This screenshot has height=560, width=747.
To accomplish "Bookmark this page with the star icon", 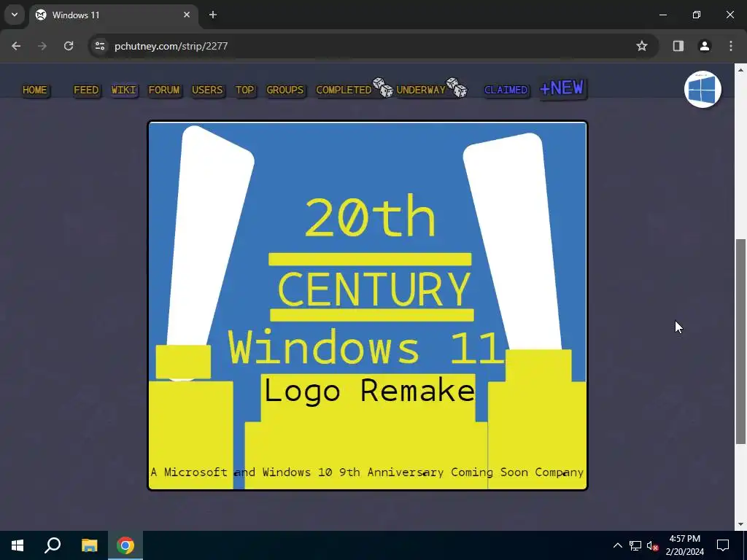I will 642,46.
